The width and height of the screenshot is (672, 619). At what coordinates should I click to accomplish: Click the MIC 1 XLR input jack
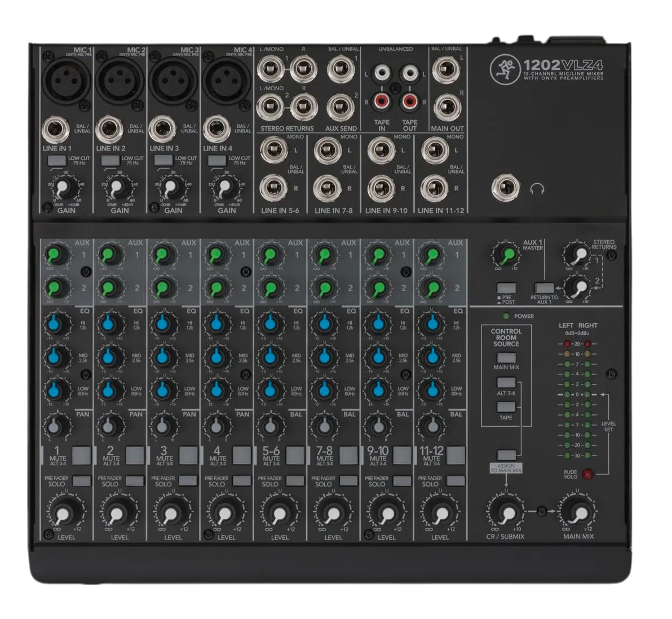click(x=67, y=79)
